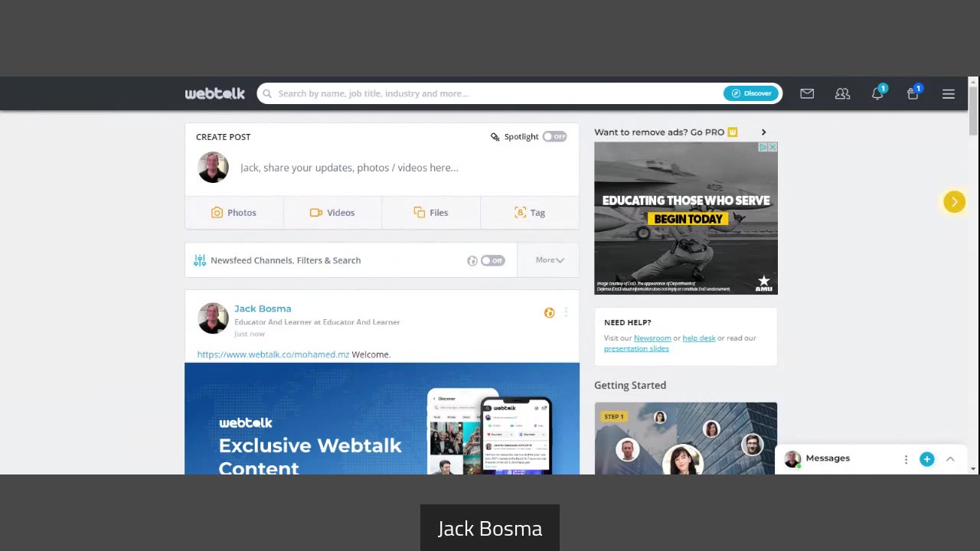Image resolution: width=980 pixels, height=551 pixels.
Task: Click the Spotlight pin icon
Action: coord(495,136)
